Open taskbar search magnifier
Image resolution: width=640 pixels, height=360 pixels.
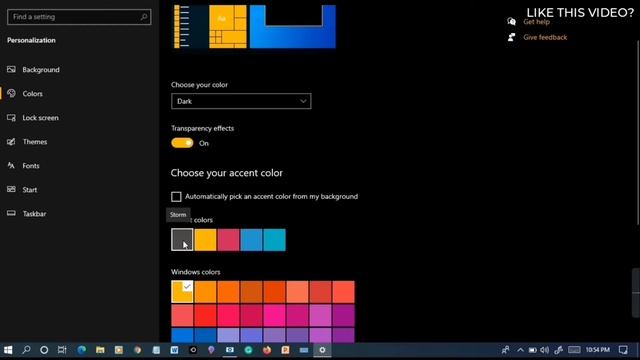click(x=26, y=350)
